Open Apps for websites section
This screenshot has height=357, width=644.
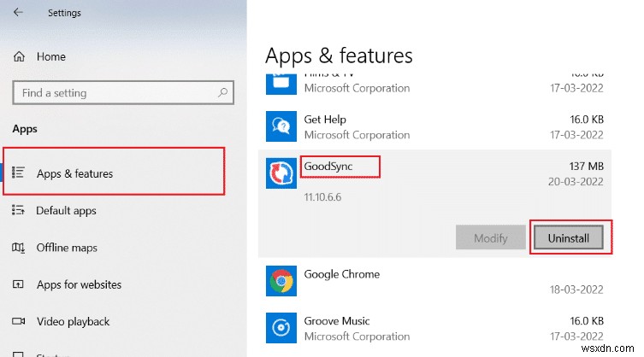coord(79,284)
